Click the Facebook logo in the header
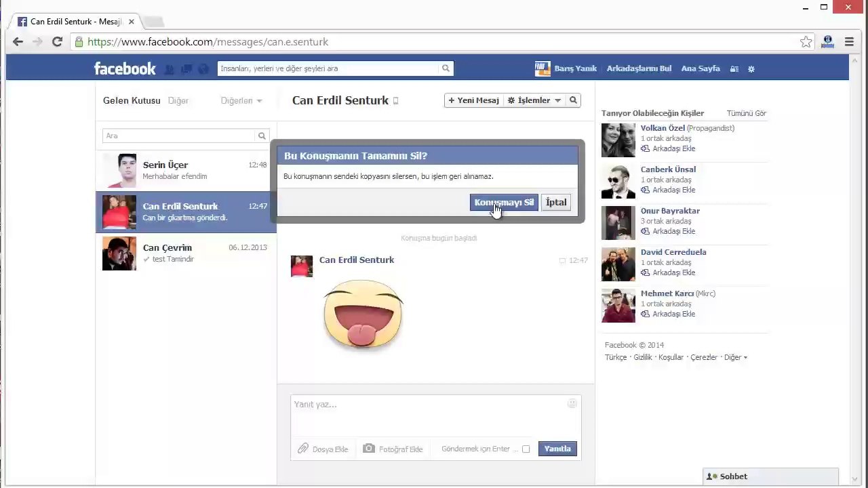The width and height of the screenshot is (868, 488). tap(125, 68)
